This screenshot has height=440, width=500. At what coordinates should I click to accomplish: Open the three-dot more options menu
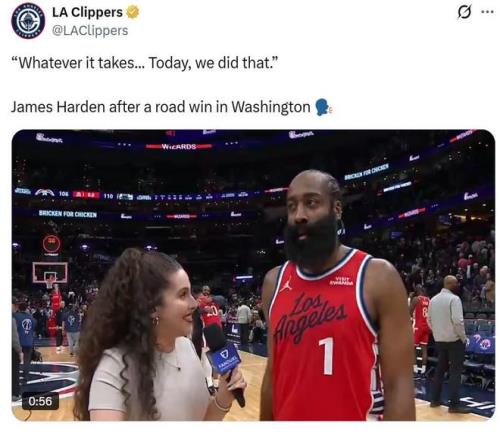point(487,12)
